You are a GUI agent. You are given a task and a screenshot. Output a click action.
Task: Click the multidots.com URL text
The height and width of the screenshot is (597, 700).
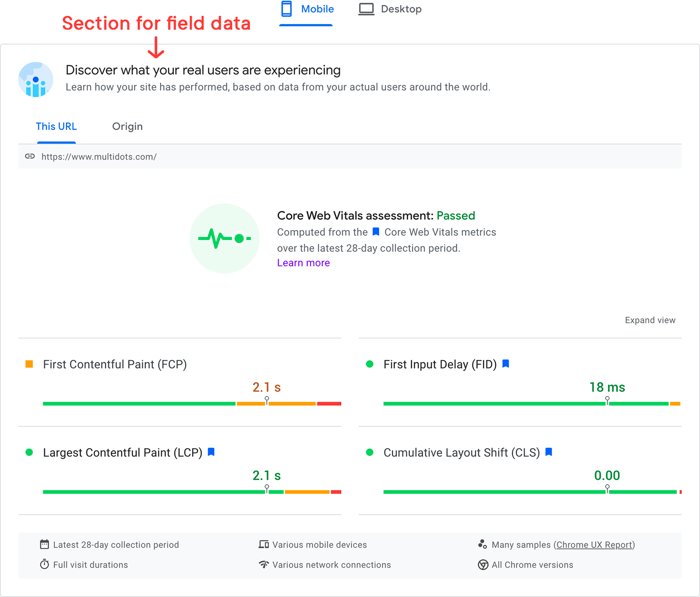[99, 157]
